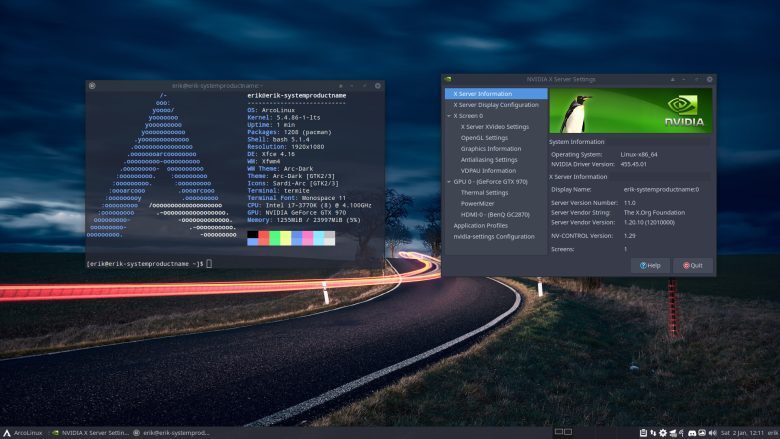Open the ArcoLinux applications menu
780x439 pixels.
tap(23, 433)
